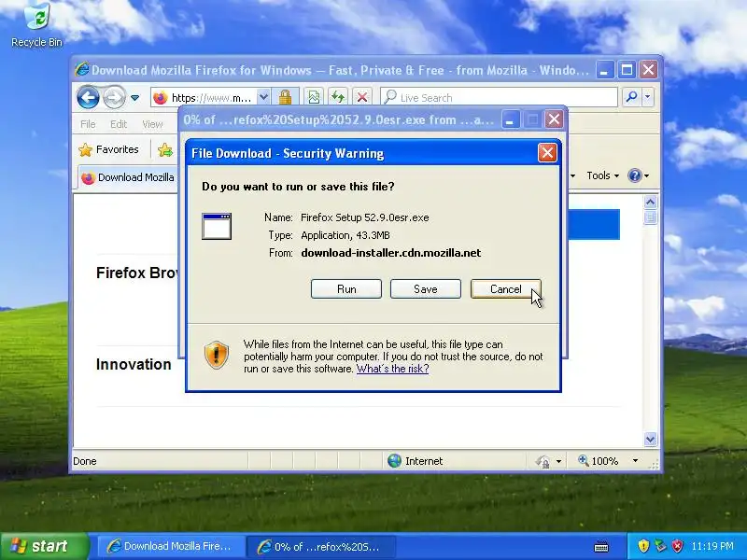Open the Windows start menu
The width and height of the screenshot is (747, 560).
[x=44, y=546]
